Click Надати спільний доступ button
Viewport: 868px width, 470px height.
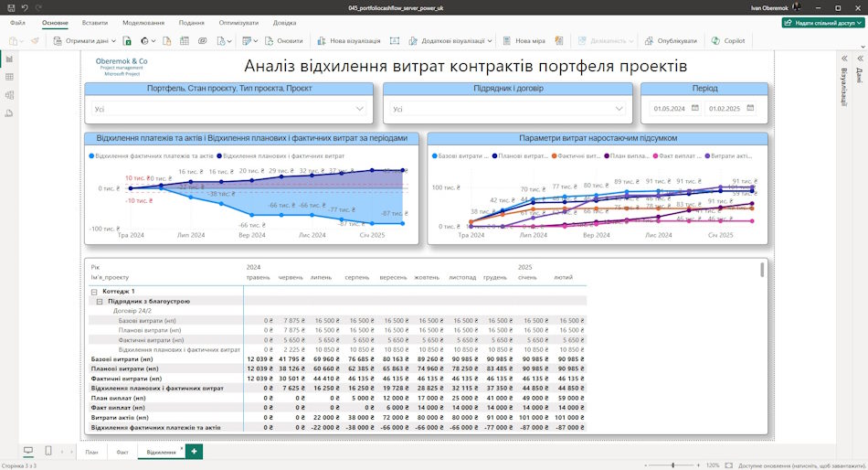coord(823,23)
